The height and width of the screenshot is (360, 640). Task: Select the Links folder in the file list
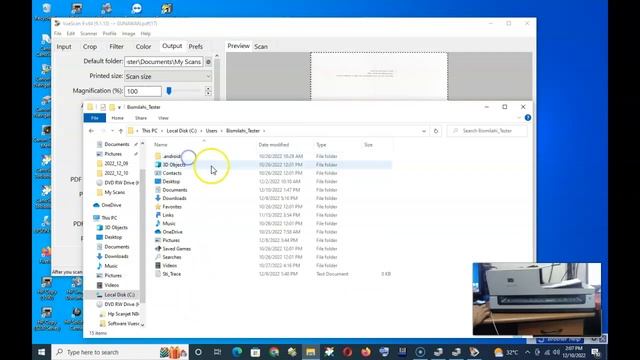point(168,215)
